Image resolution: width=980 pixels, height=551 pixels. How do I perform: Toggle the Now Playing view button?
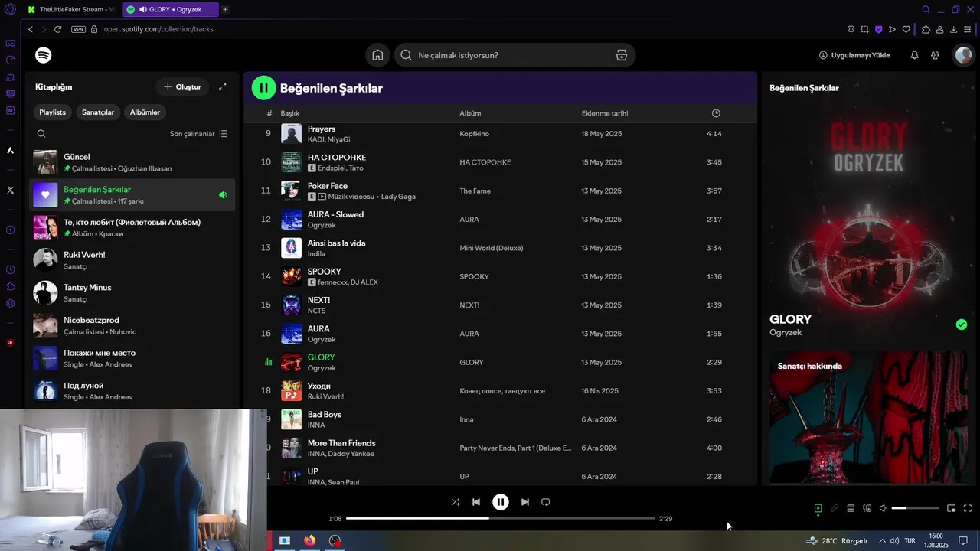click(818, 508)
